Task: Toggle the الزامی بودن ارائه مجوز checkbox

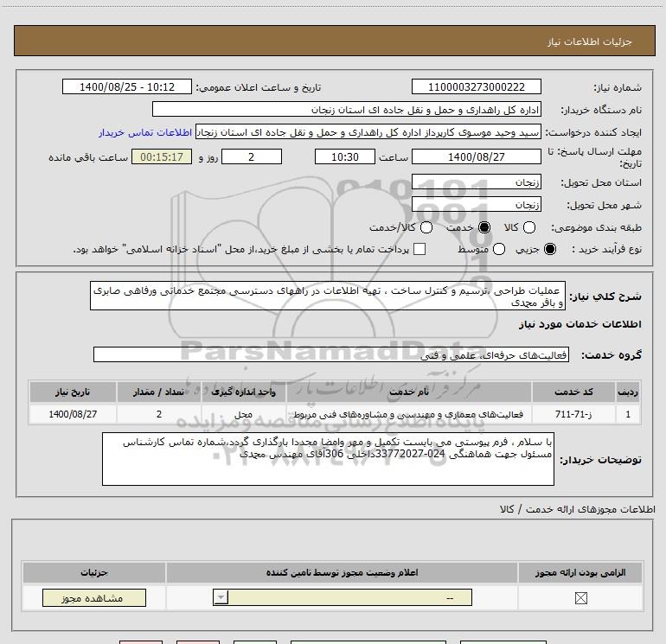Action: pyautogui.click(x=580, y=598)
